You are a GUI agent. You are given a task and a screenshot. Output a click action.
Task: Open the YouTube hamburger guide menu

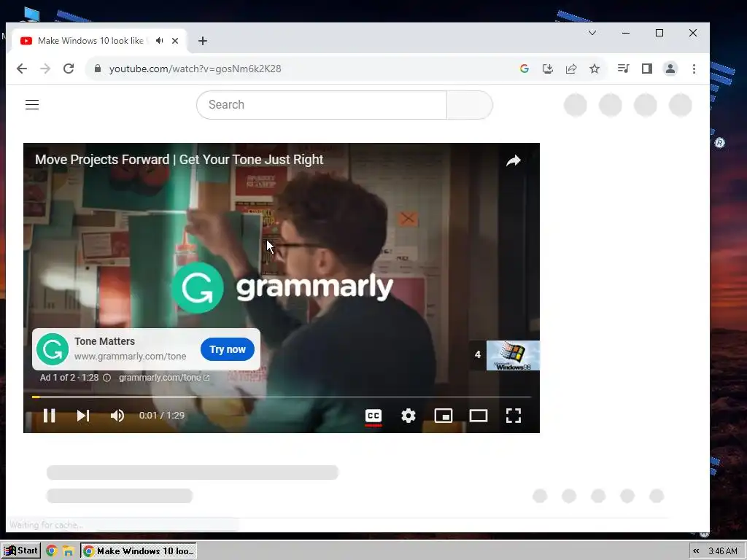click(x=32, y=105)
